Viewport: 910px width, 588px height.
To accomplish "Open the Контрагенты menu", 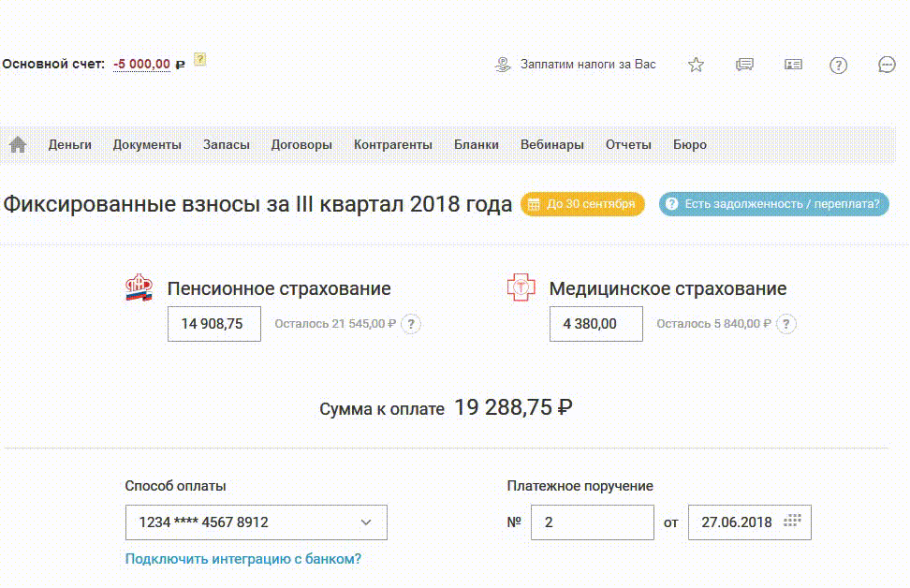I will tap(393, 145).
